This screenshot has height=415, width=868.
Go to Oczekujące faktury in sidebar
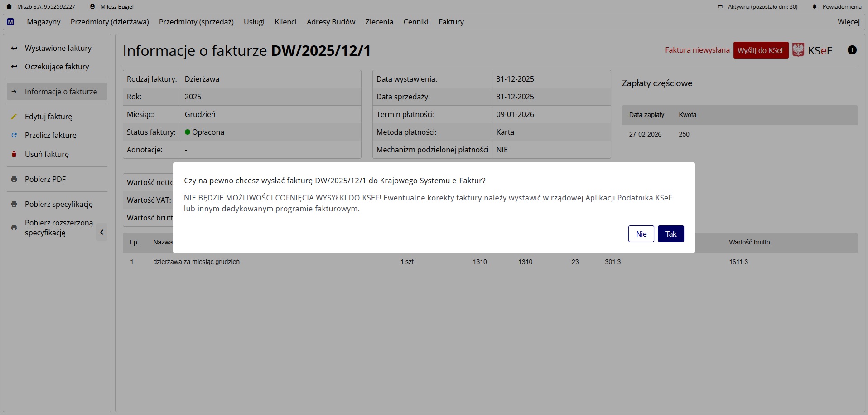[57, 67]
